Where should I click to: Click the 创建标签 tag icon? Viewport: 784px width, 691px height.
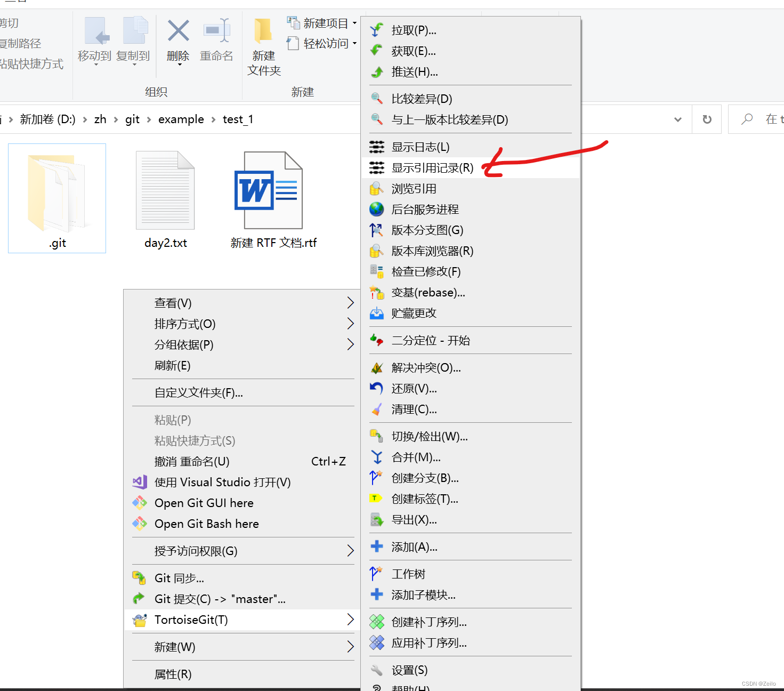pyautogui.click(x=377, y=499)
